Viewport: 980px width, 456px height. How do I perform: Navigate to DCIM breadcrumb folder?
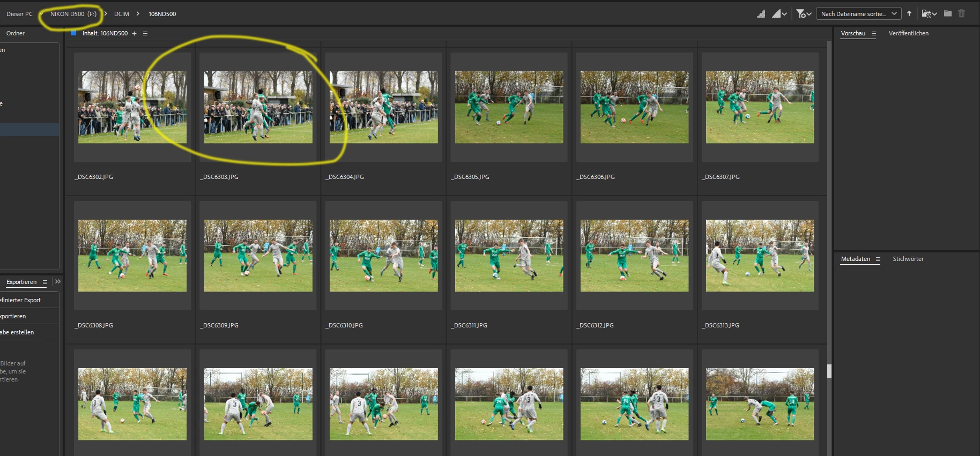coord(122,14)
